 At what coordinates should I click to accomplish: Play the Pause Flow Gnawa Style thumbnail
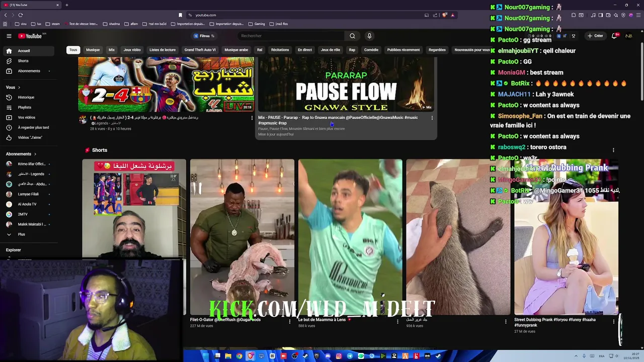click(346, 84)
